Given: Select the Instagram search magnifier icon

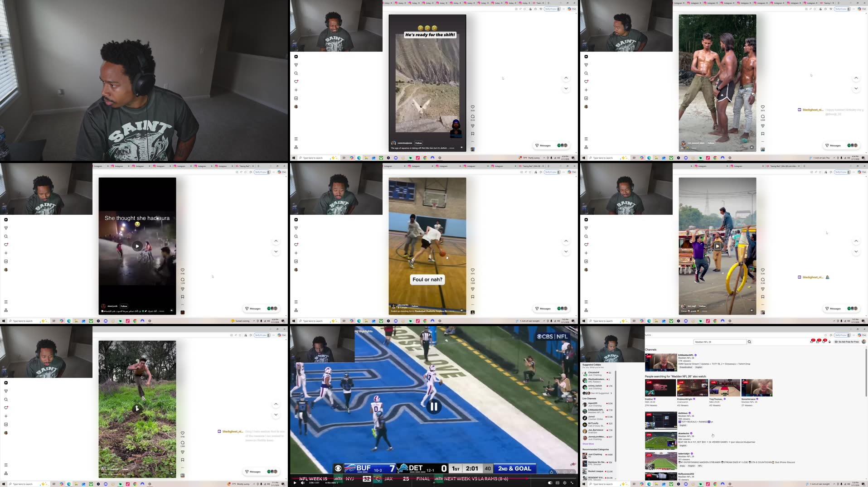Looking at the screenshot, I should click(x=296, y=73).
